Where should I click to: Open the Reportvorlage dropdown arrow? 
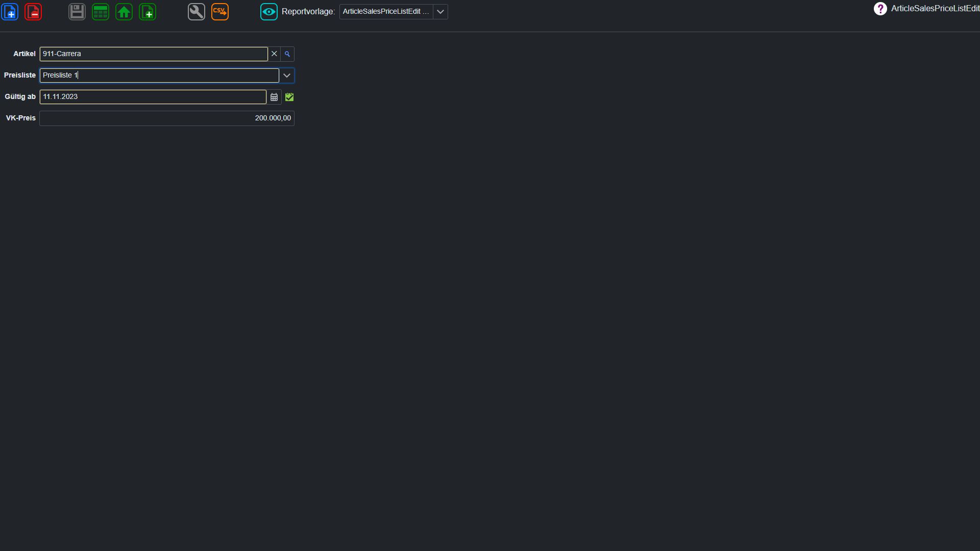coord(440,12)
